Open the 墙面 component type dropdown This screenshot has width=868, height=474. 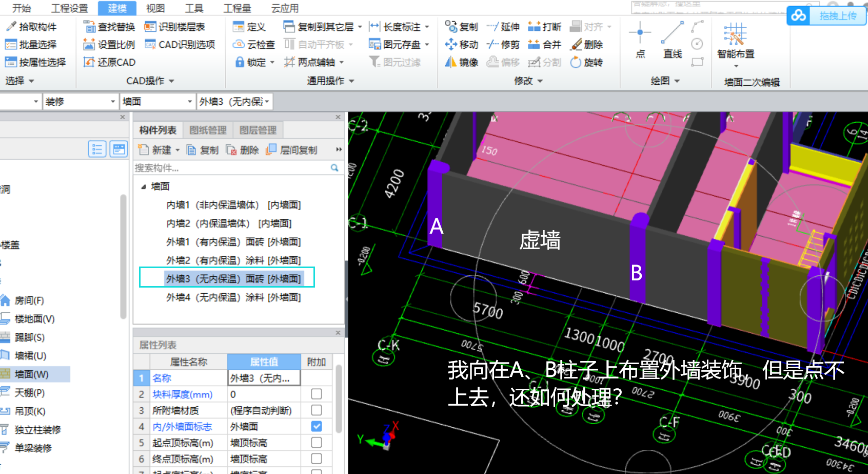click(189, 102)
